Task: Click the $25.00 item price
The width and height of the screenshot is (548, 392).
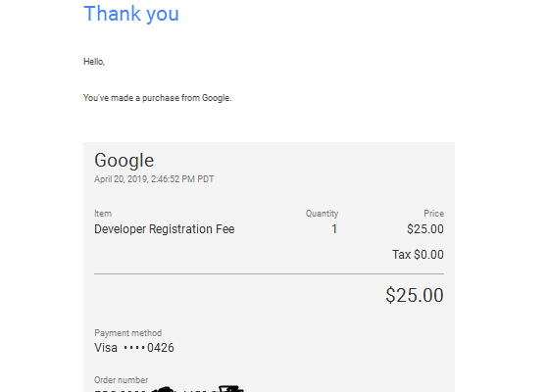Action: pyautogui.click(x=425, y=229)
